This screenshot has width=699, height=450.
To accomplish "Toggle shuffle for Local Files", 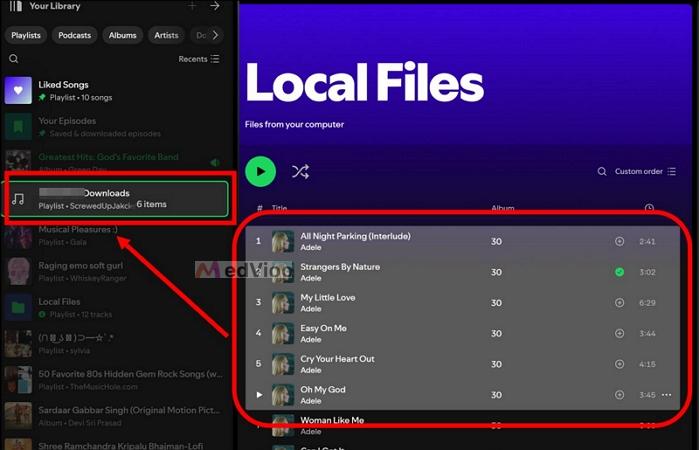I will (x=300, y=172).
